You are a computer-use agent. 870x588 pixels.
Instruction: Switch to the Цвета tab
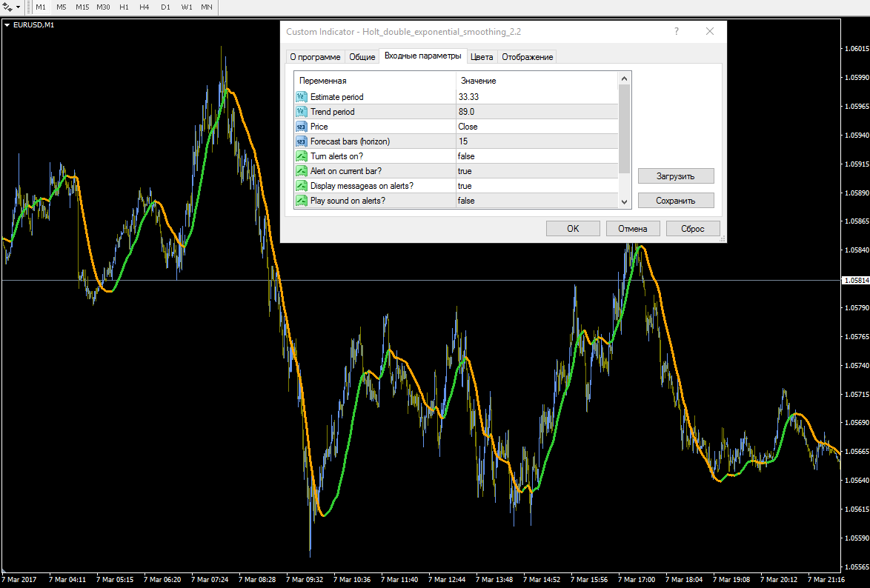482,57
